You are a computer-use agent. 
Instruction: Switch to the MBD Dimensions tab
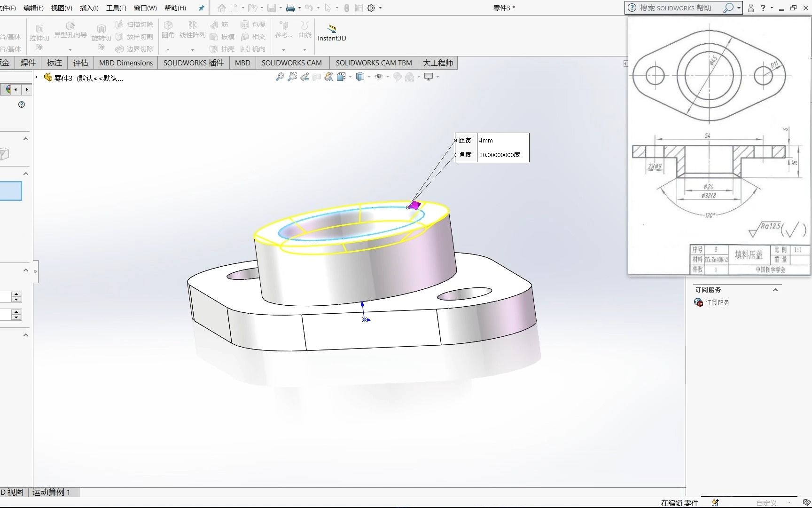(x=126, y=63)
